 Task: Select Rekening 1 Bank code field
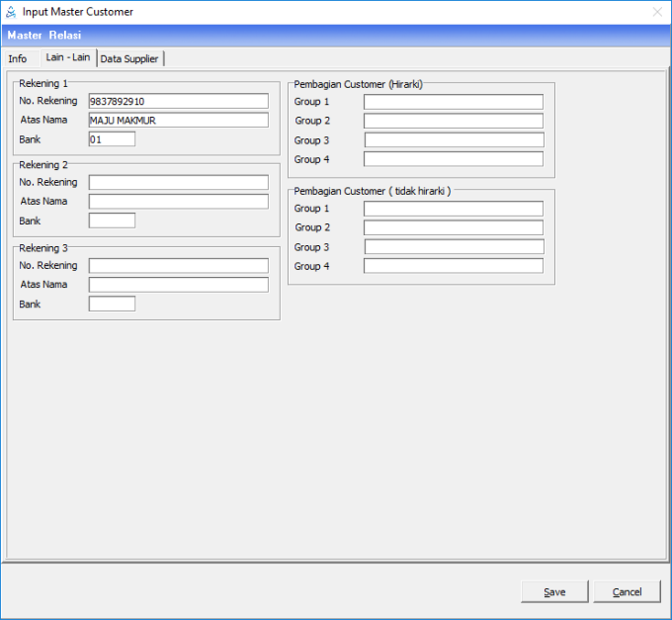pos(112,139)
